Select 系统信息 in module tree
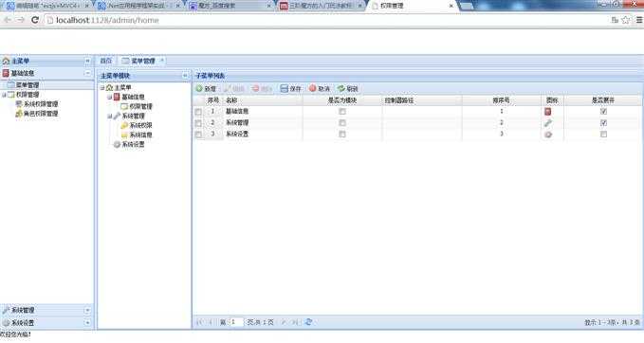Viewport: 644px width, 343px height. pos(141,135)
